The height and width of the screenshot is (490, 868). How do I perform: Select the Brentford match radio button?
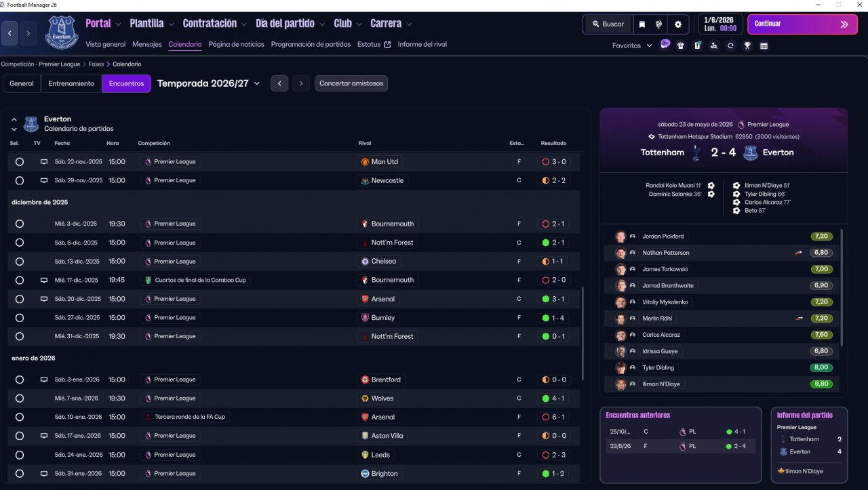coord(20,380)
